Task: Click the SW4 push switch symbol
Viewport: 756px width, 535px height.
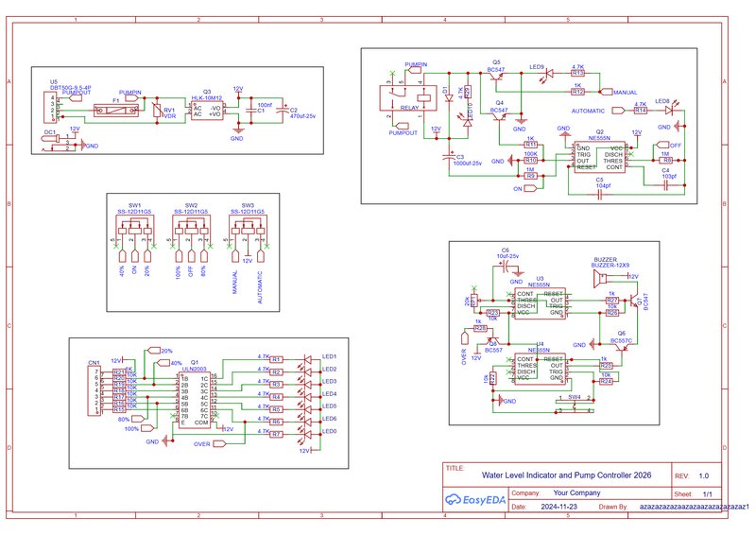Action: (575, 405)
